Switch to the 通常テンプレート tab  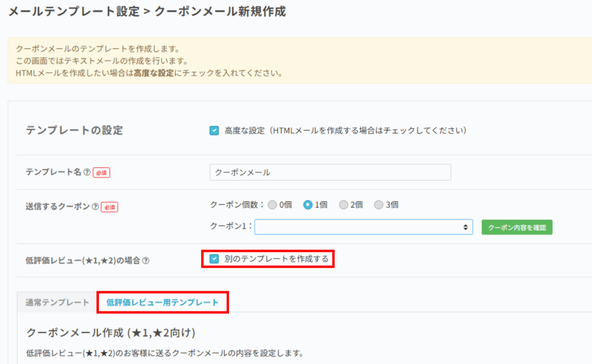[57, 302]
